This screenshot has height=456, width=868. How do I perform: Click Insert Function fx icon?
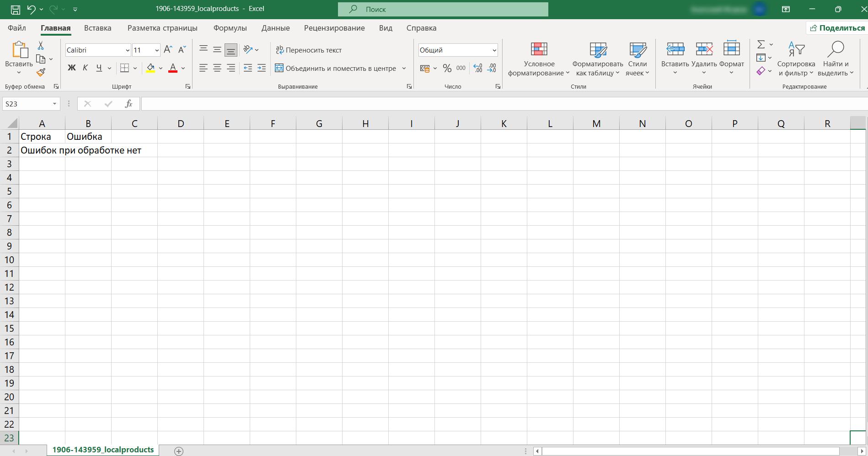129,104
